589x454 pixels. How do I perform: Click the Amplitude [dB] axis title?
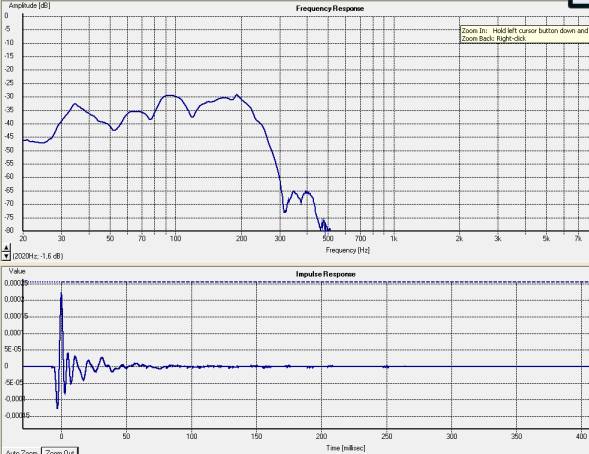point(29,5)
